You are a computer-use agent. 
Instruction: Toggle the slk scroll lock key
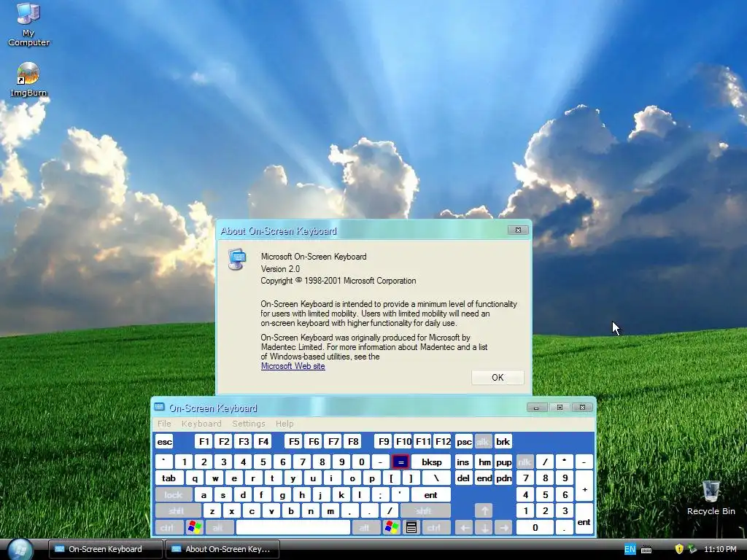click(x=483, y=441)
